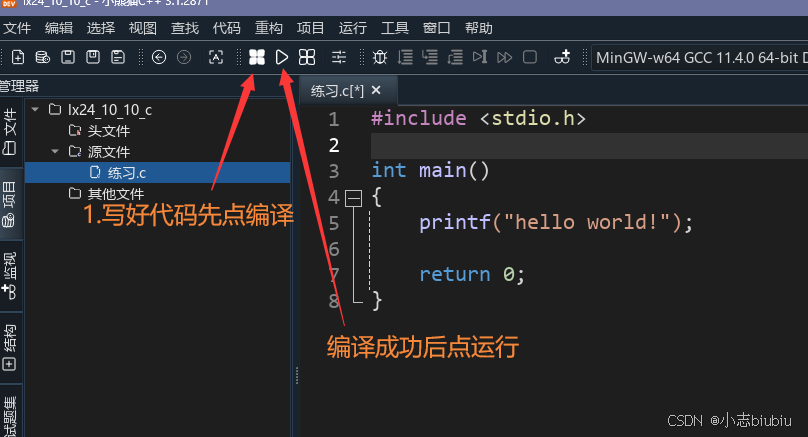Open the MinGW-w64 GCC compiler dropdown
Image resolution: width=808 pixels, height=437 pixels.
pos(700,57)
